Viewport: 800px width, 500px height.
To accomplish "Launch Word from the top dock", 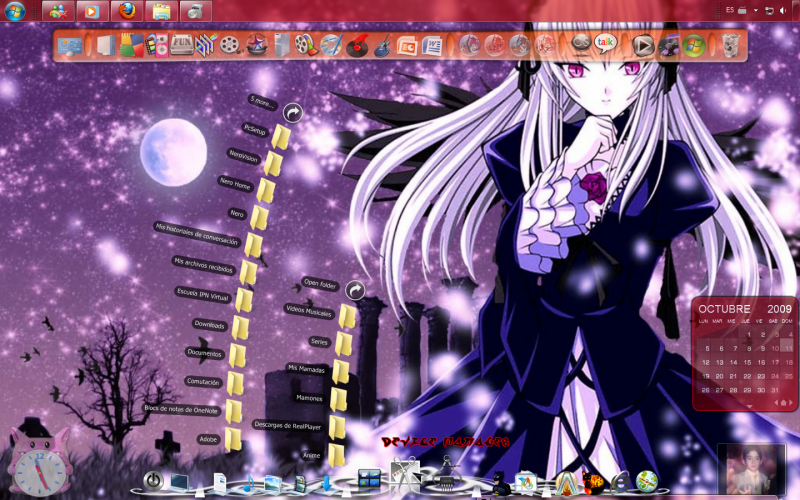I will (x=432, y=46).
